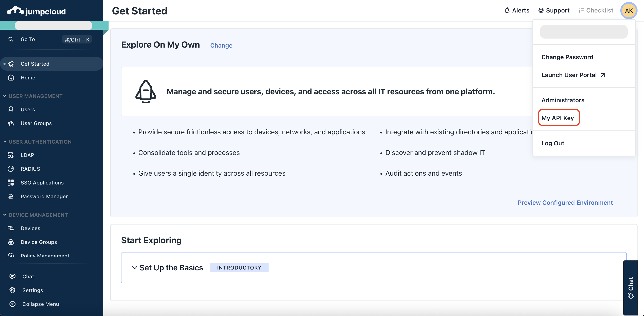Click the Device Groups icon

click(11, 242)
